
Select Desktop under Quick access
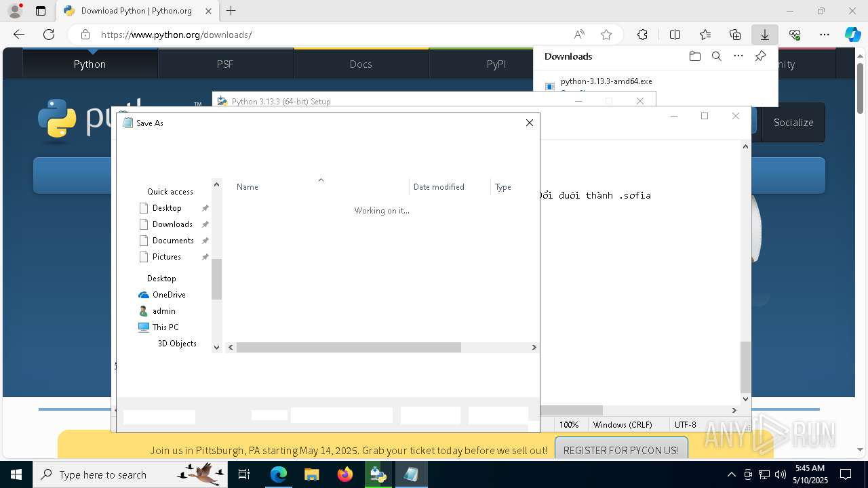tap(167, 208)
